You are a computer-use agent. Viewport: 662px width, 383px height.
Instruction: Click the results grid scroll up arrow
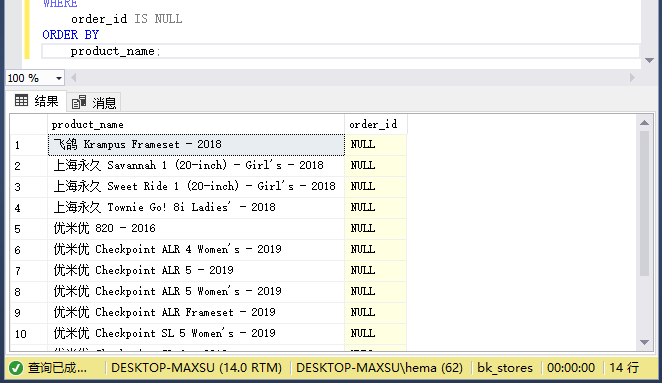pyautogui.click(x=644, y=123)
